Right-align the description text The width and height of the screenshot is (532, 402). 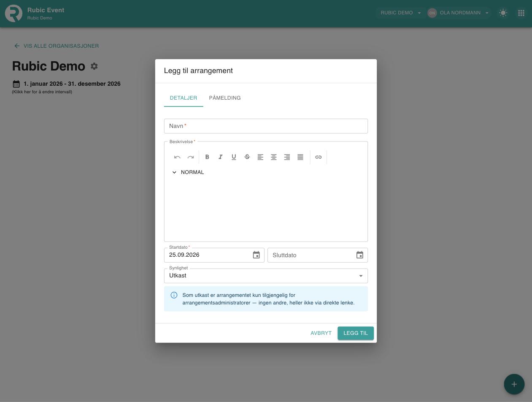click(287, 157)
